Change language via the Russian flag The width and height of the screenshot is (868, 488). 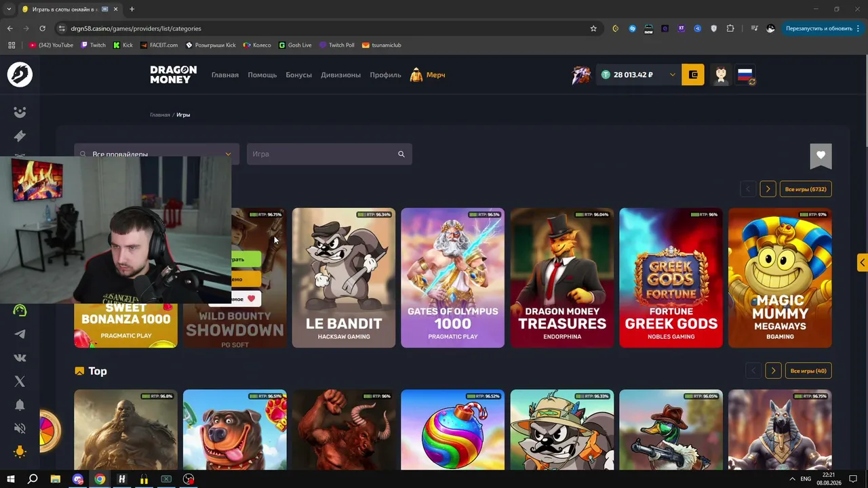[745, 75]
